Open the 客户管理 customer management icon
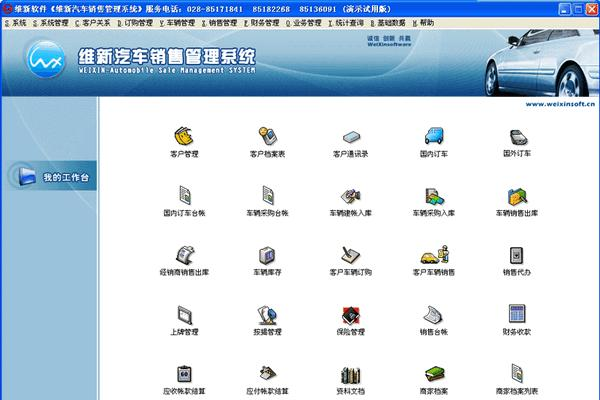Image resolution: width=600 pixels, height=400 pixels. click(x=184, y=137)
